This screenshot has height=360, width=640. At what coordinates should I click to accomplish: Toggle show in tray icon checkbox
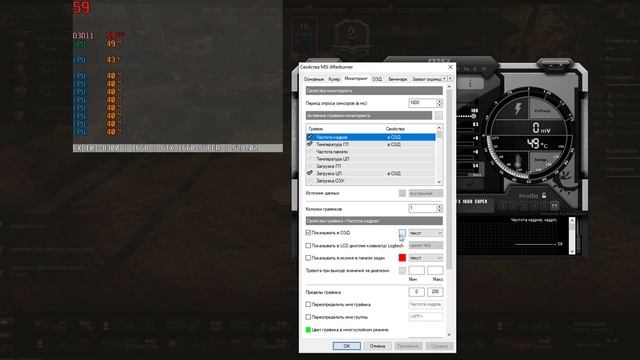pos(308,258)
